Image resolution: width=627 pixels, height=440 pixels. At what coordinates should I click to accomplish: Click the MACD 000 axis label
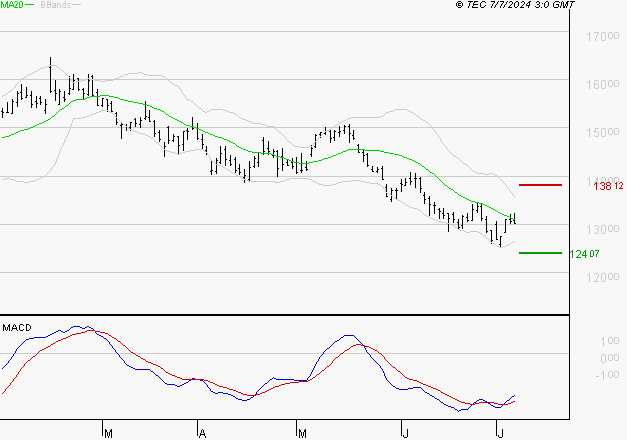pyautogui.click(x=610, y=358)
